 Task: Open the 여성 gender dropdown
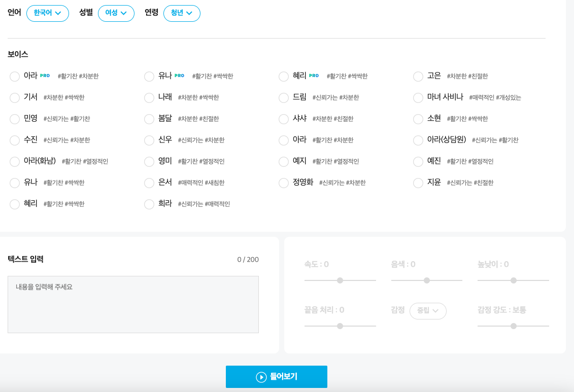pos(116,13)
